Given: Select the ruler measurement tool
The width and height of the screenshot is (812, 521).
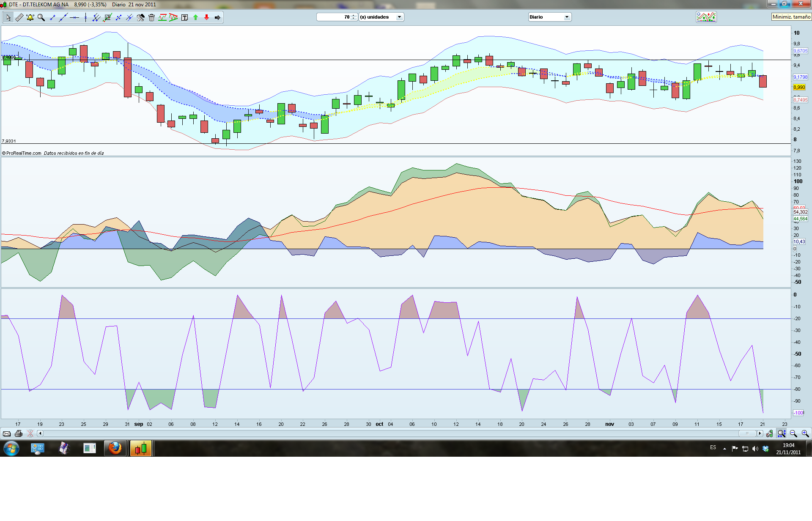Looking at the screenshot, I should click(x=19, y=17).
